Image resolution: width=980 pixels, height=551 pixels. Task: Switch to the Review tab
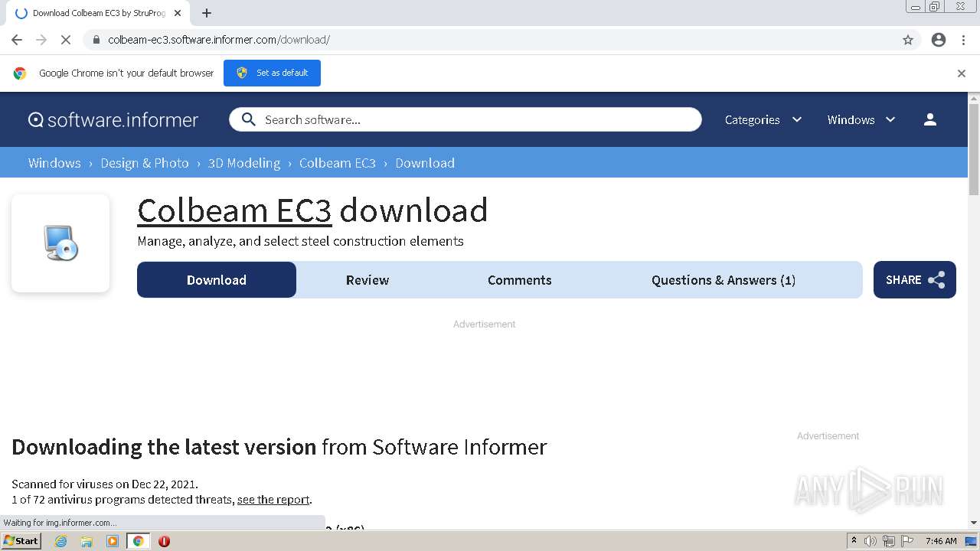pyautogui.click(x=367, y=280)
